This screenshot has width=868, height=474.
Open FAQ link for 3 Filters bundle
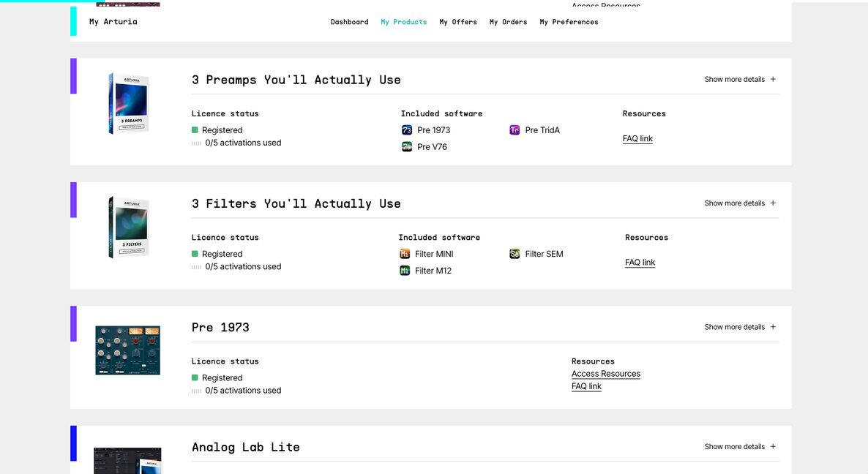tap(640, 263)
